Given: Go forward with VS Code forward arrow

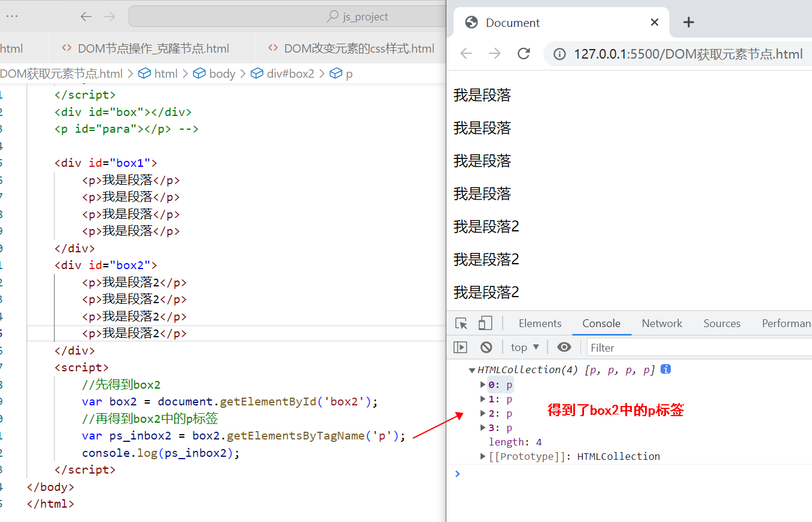Looking at the screenshot, I should [x=110, y=17].
